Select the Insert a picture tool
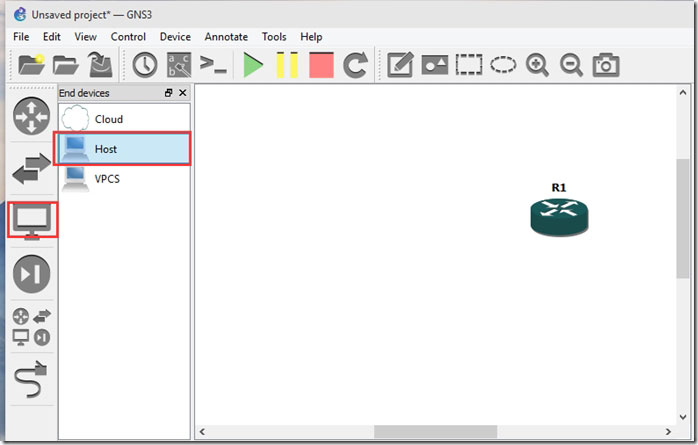The width and height of the screenshot is (698, 445). 434,65
